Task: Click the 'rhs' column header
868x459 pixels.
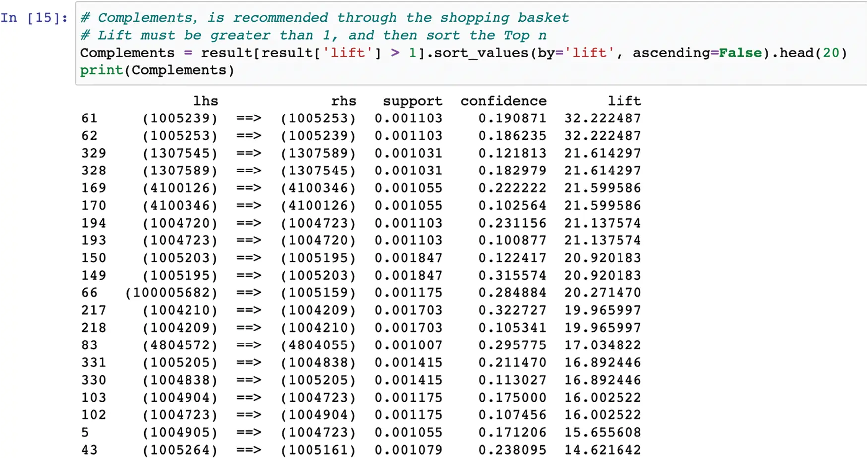Action: pyautogui.click(x=343, y=101)
